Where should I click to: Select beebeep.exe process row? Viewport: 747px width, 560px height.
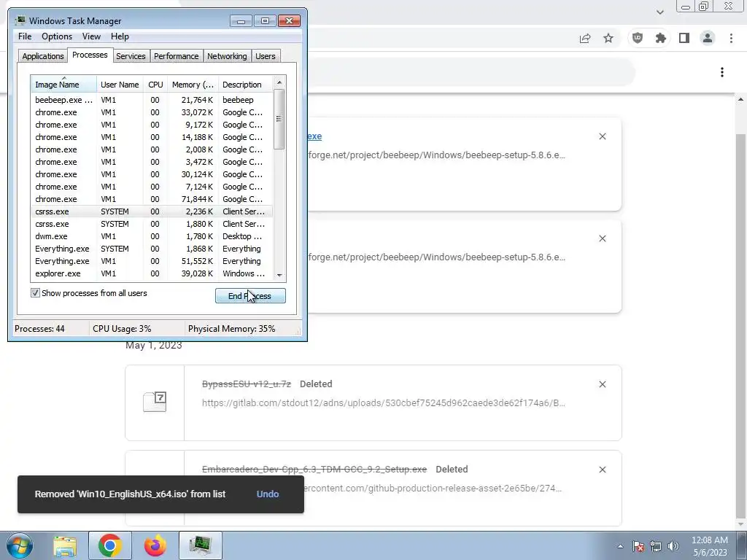152,100
